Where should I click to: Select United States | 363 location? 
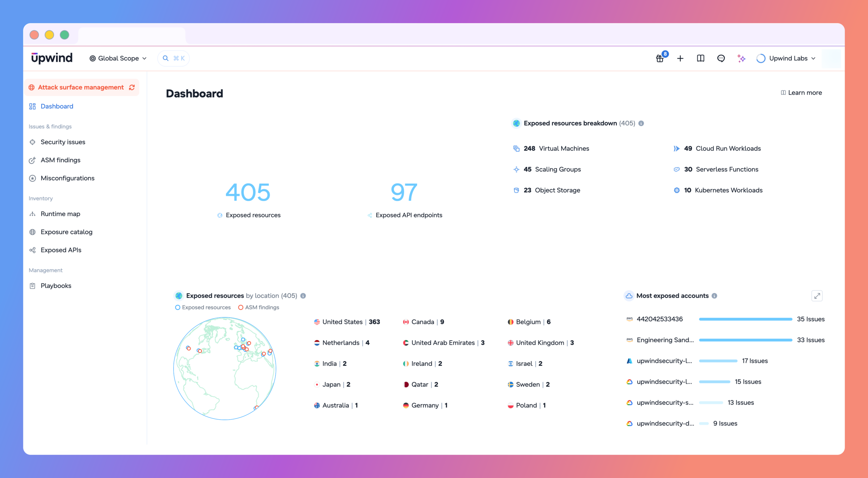click(347, 322)
